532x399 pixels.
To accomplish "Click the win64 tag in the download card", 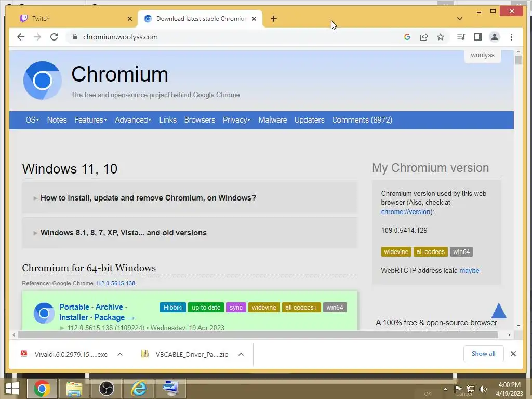I will pyautogui.click(x=335, y=308).
